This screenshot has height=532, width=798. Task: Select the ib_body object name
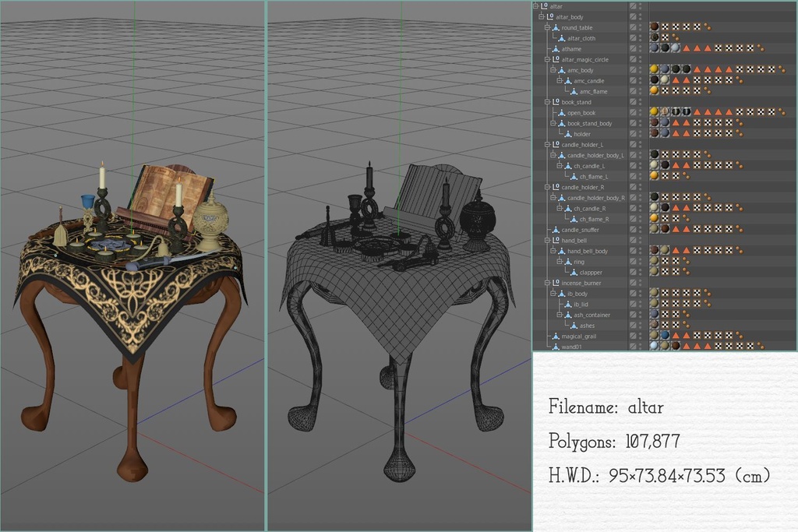pyautogui.click(x=577, y=294)
